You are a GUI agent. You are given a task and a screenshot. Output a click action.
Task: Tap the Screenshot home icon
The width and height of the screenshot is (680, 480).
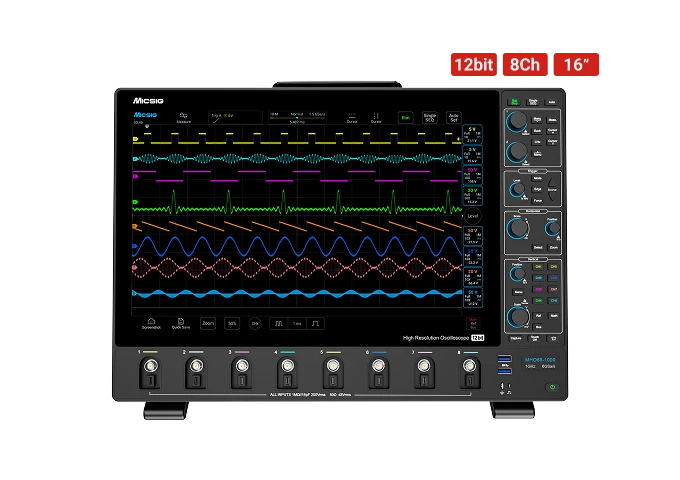click(x=151, y=321)
